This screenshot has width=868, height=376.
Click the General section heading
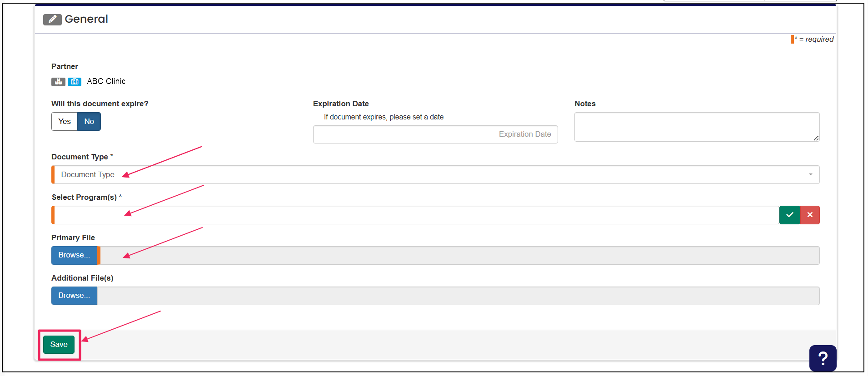(x=86, y=19)
